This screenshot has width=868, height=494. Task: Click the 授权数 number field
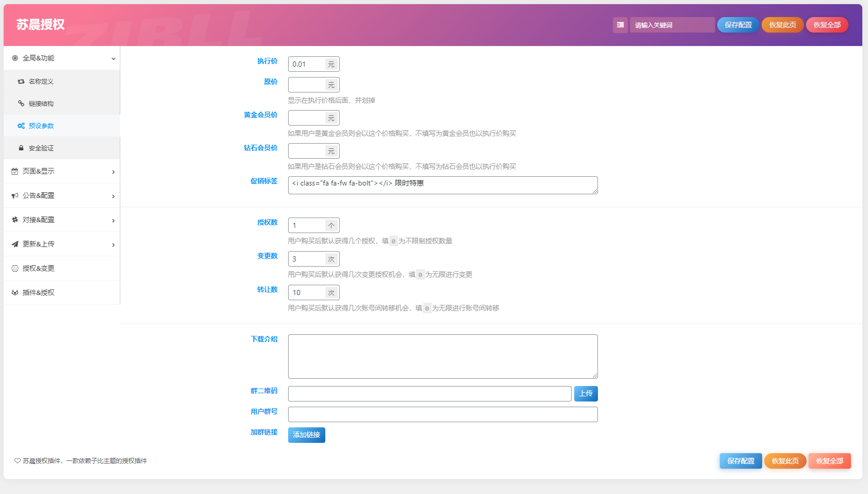pyautogui.click(x=307, y=225)
